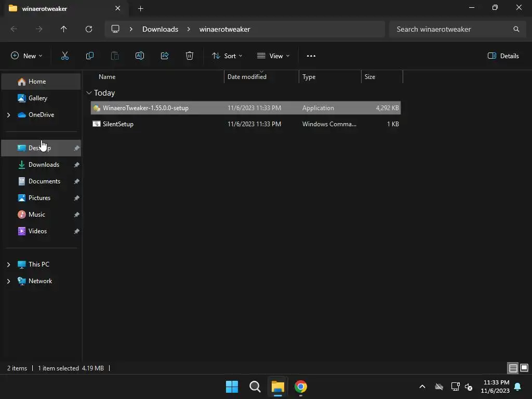Click the Share icon

coord(165,56)
